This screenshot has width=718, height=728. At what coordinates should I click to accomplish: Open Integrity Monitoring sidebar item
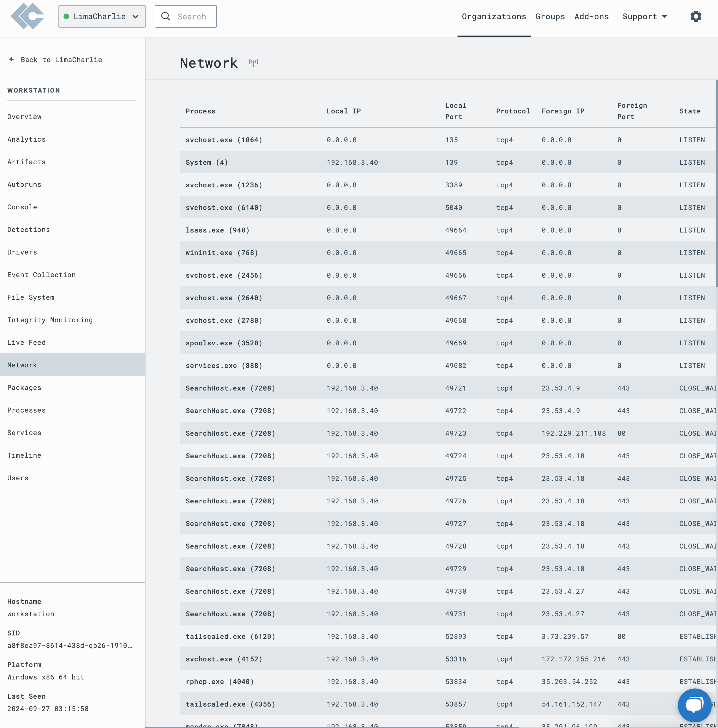(72, 320)
